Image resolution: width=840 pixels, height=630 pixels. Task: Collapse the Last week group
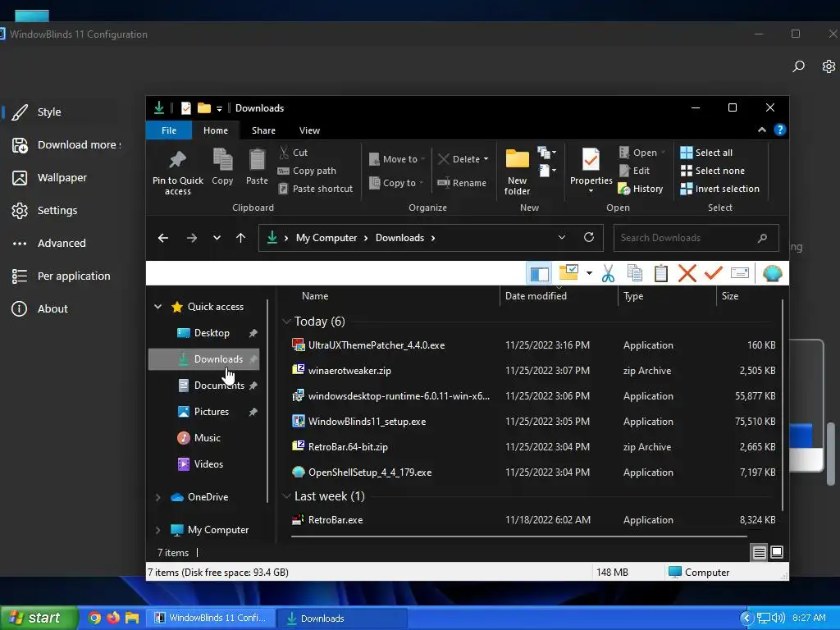tap(286, 496)
